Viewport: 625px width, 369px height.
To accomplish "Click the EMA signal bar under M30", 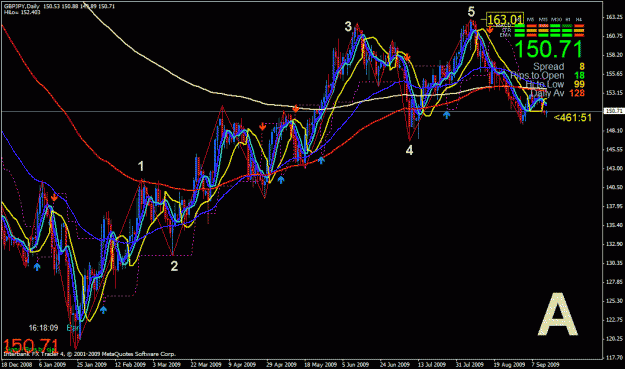I will point(555,35).
